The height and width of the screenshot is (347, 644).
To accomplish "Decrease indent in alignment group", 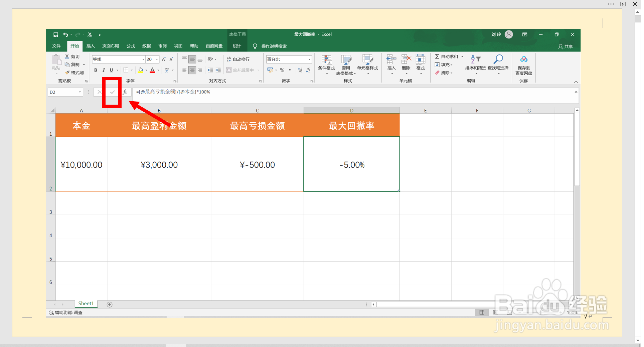I will click(x=210, y=70).
